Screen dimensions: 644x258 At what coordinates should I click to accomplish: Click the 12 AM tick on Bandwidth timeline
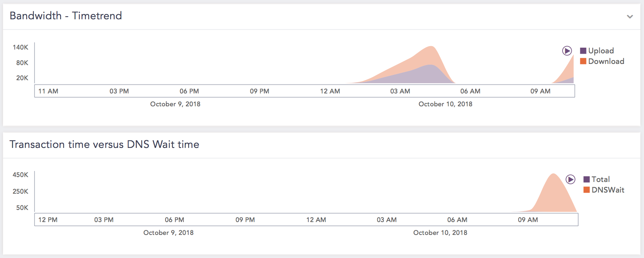[330, 91]
